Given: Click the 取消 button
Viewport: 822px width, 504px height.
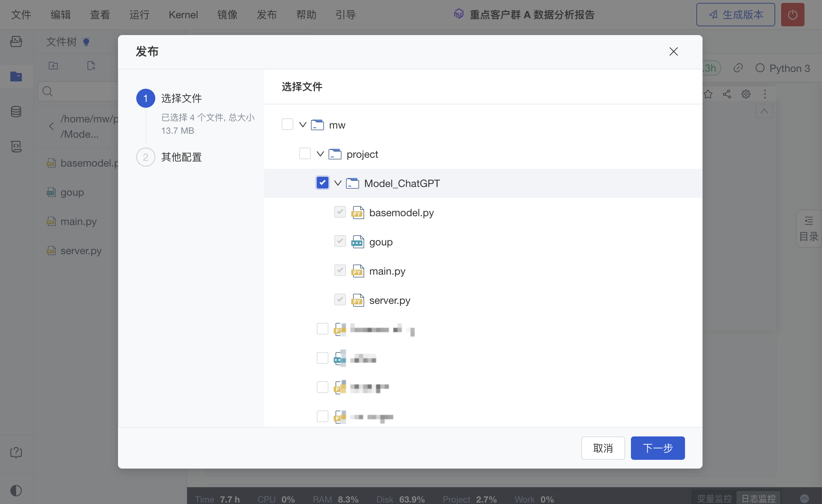Looking at the screenshot, I should pos(603,448).
